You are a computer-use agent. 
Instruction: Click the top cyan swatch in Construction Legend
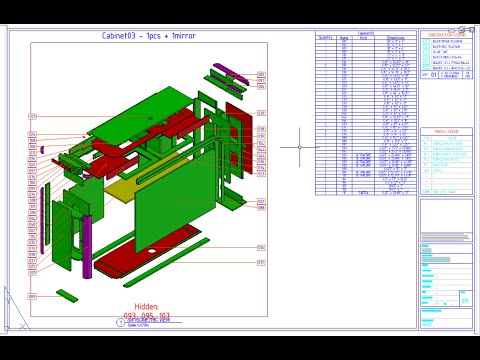pos(426,42)
